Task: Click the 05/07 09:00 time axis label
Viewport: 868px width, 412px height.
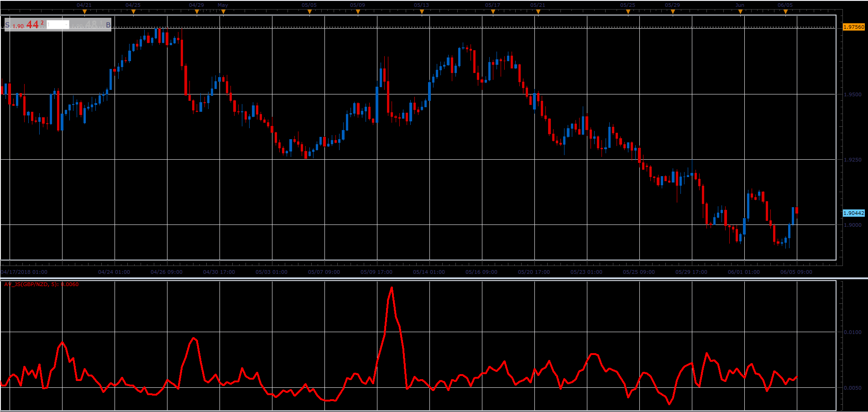Action: click(x=324, y=272)
